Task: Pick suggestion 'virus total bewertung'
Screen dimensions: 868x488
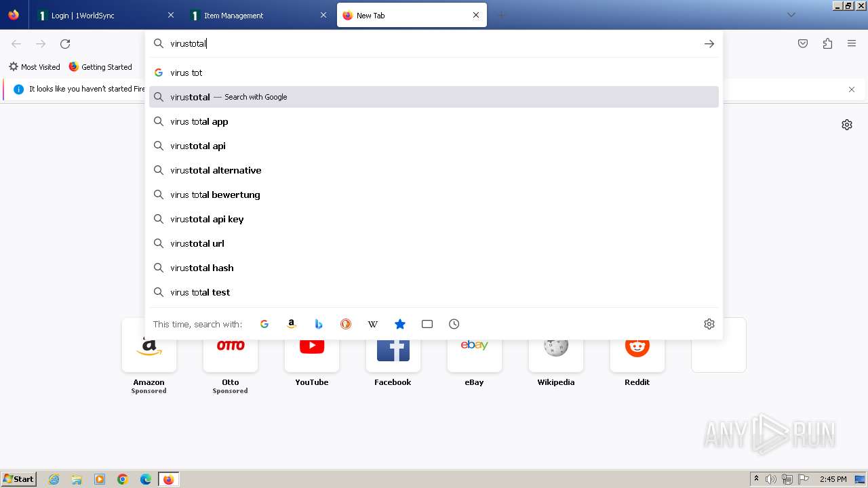Action: coord(434,195)
